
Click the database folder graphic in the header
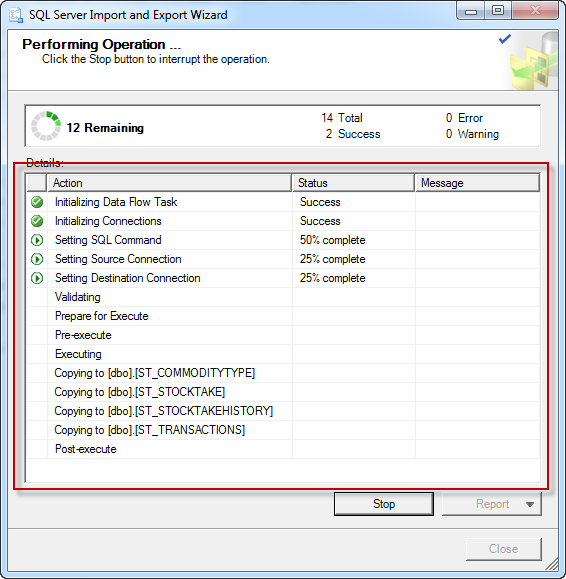[x=534, y=61]
